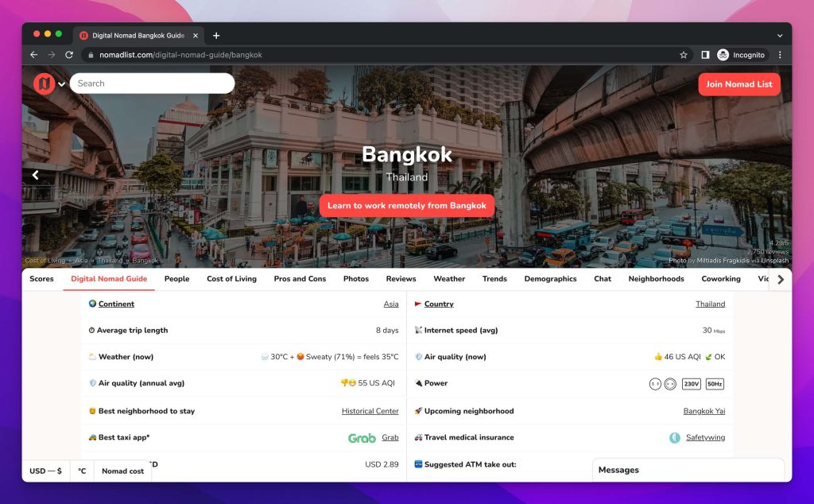Click the 230V voltage badge
The image size is (814, 504).
[691, 384]
